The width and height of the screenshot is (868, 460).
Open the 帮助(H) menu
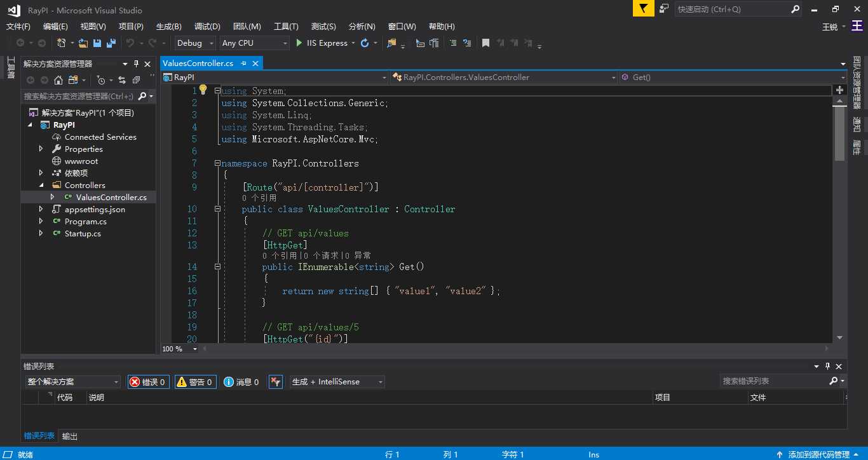[x=442, y=27]
